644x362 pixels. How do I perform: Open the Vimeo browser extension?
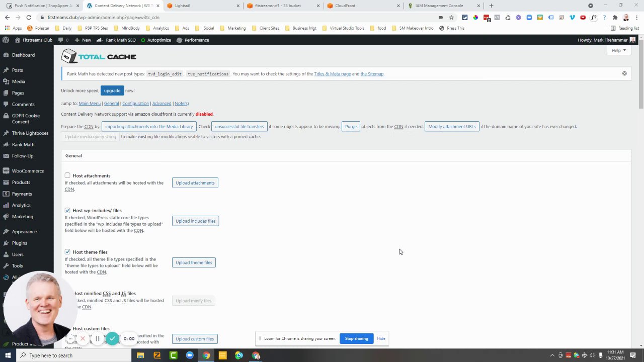[x=572, y=17]
